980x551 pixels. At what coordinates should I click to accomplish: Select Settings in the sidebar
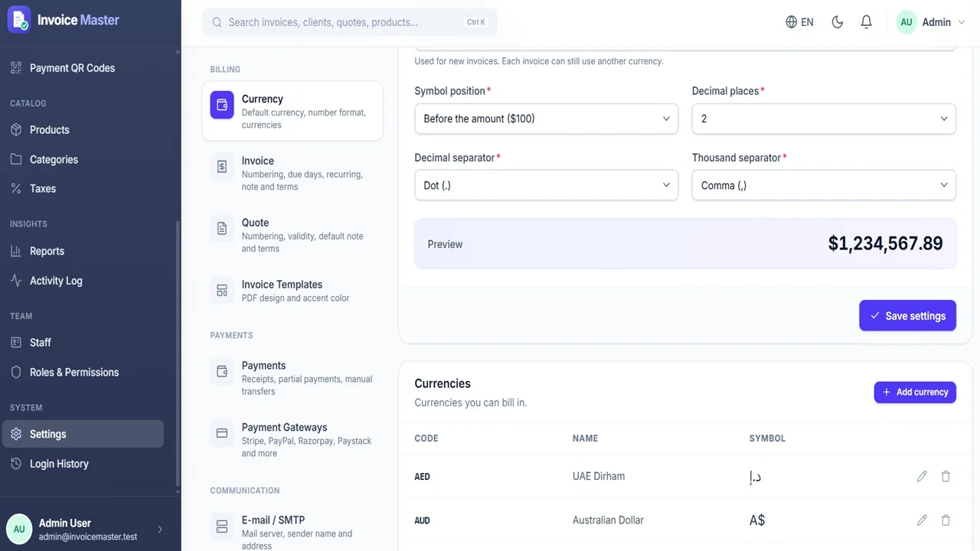point(82,434)
